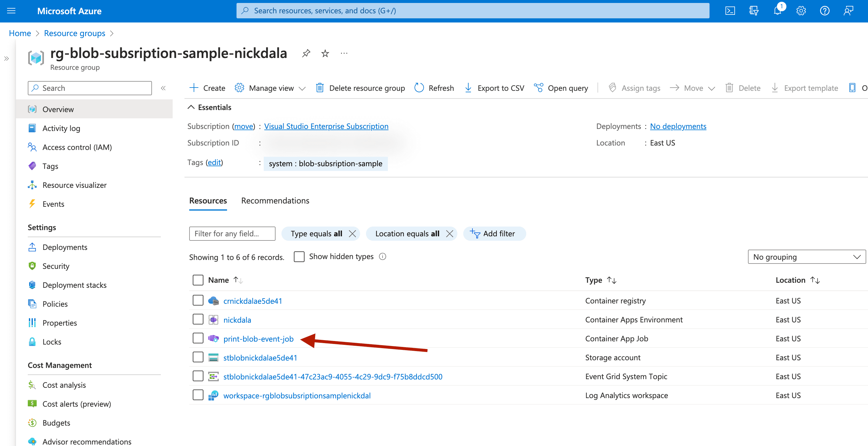Image resolution: width=868 pixels, height=446 pixels.
Task: Click the No deployments link
Action: click(678, 126)
